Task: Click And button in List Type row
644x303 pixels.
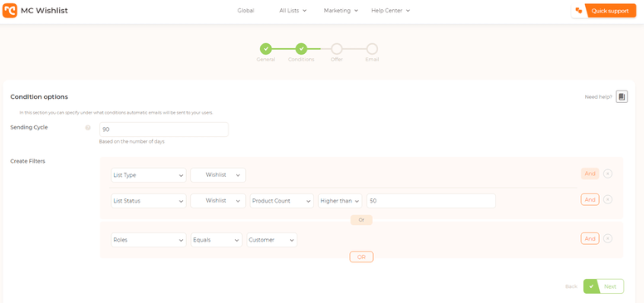Action: tap(590, 173)
